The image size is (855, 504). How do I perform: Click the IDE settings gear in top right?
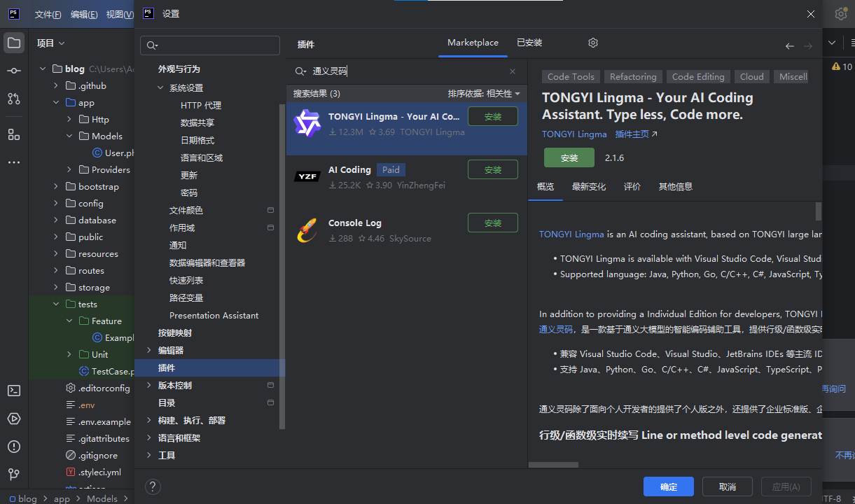[841, 14]
